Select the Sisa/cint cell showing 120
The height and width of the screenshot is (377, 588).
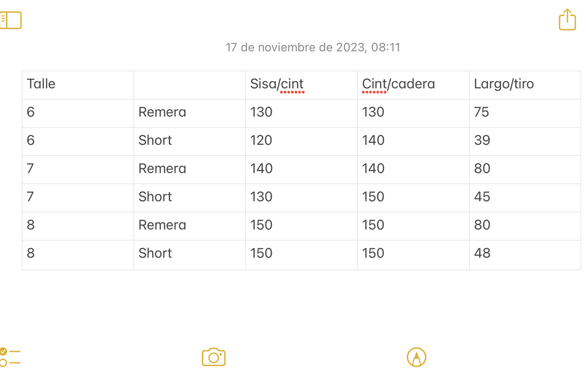coord(301,141)
